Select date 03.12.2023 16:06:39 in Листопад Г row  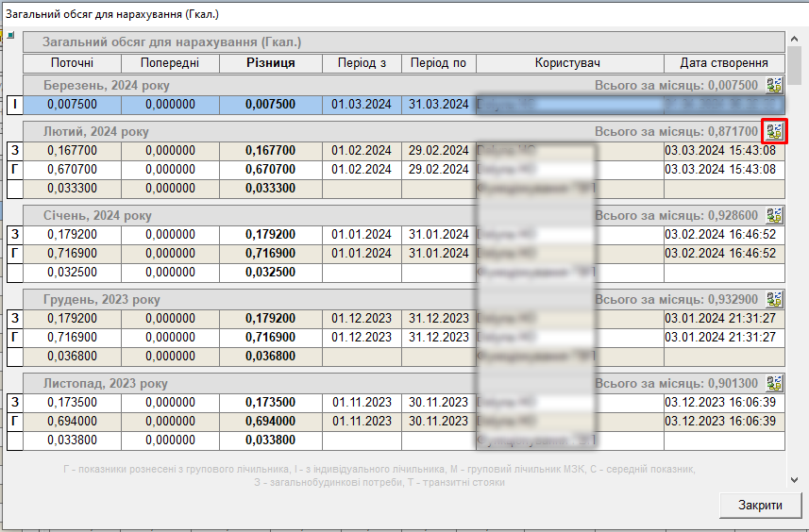(720, 421)
